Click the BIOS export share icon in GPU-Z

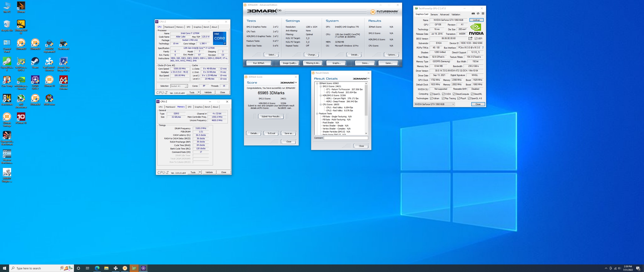pos(470,38)
